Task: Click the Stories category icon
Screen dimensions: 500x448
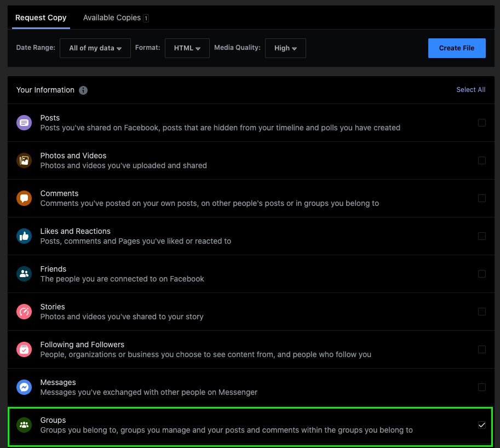Action: 24,312
